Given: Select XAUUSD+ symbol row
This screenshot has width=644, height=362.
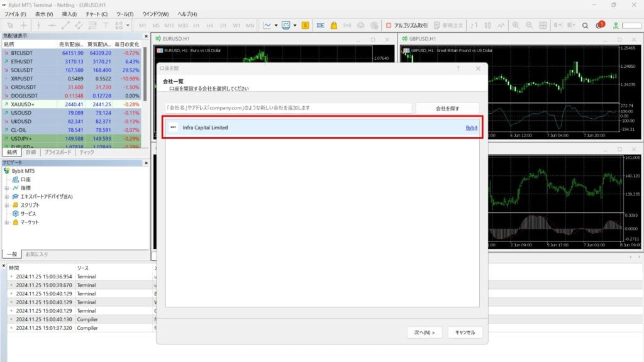Looking at the screenshot, I should [72, 104].
